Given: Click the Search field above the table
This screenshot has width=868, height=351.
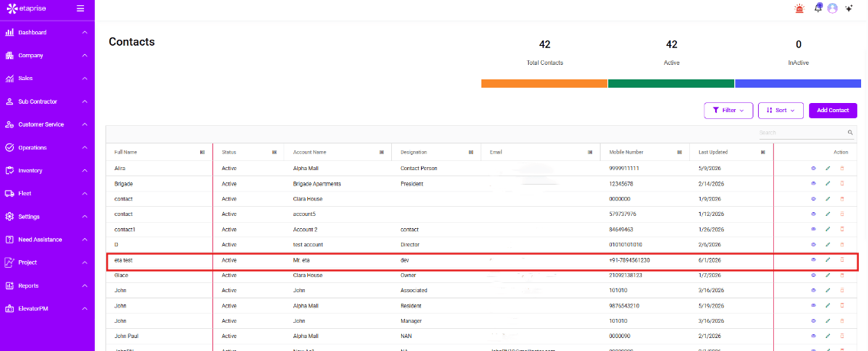Looking at the screenshot, I should (x=802, y=133).
